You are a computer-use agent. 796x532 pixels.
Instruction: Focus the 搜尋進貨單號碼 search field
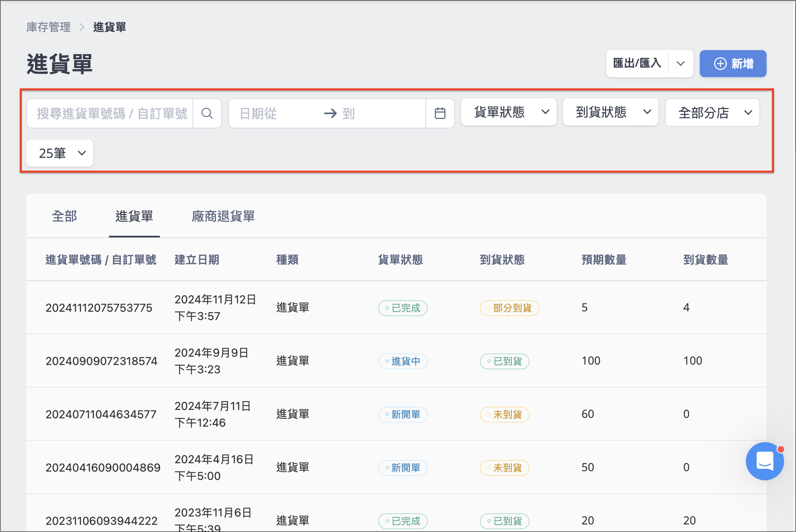pos(110,113)
